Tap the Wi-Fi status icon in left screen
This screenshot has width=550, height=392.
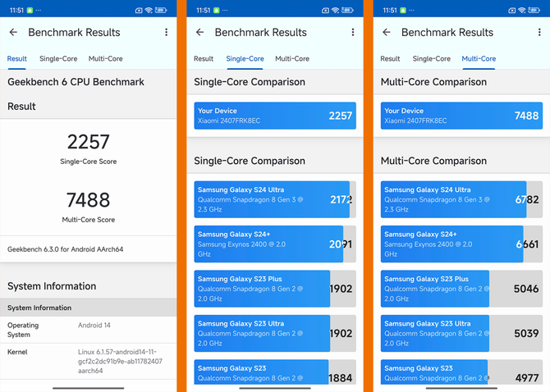click(x=149, y=10)
